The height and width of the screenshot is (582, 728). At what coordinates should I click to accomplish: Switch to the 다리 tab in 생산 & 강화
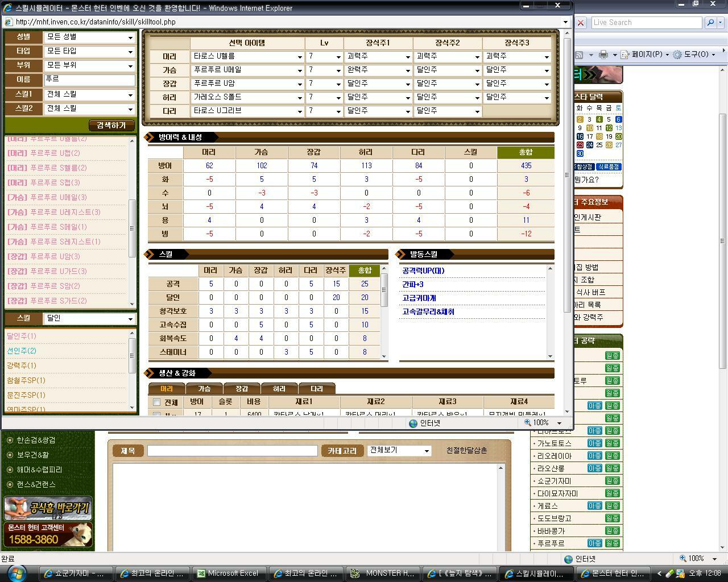pyautogui.click(x=316, y=389)
